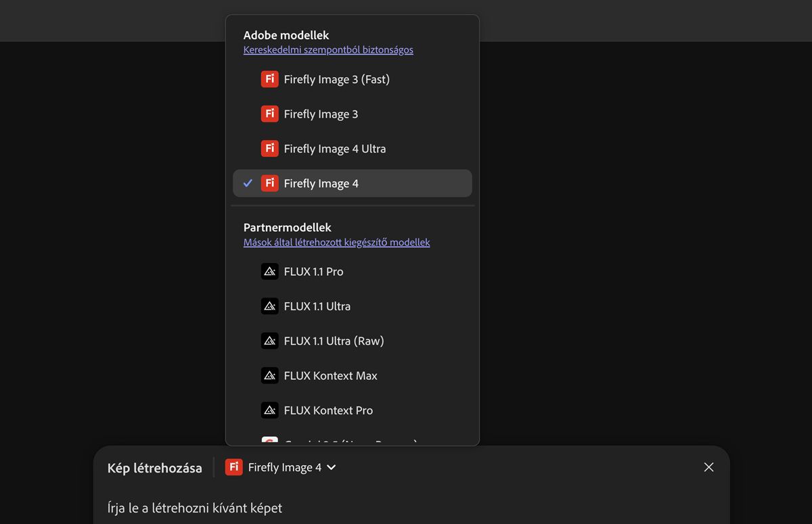Click the Firefly icon next to Firefly Image 3
This screenshot has height=524, width=812.
coord(269,114)
